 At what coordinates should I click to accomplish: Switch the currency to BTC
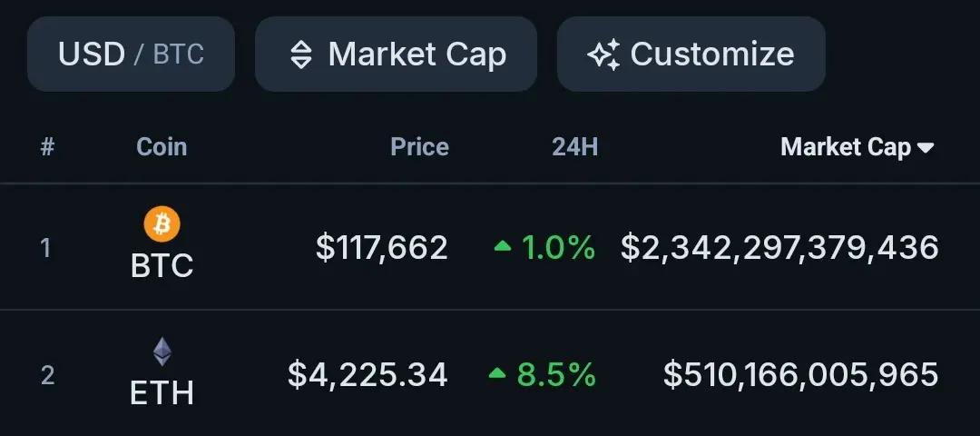pos(179,54)
